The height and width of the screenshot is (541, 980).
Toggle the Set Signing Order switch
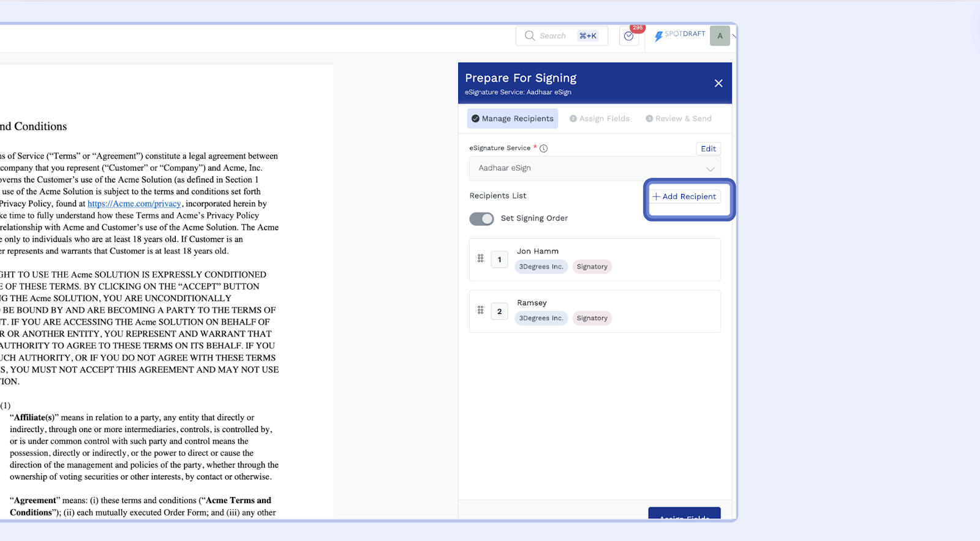click(x=481, y=218)
